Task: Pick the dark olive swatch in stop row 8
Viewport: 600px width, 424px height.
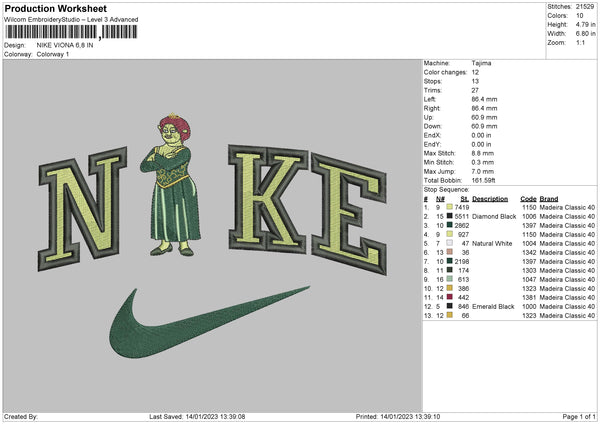Action: (x=450, y=270)
